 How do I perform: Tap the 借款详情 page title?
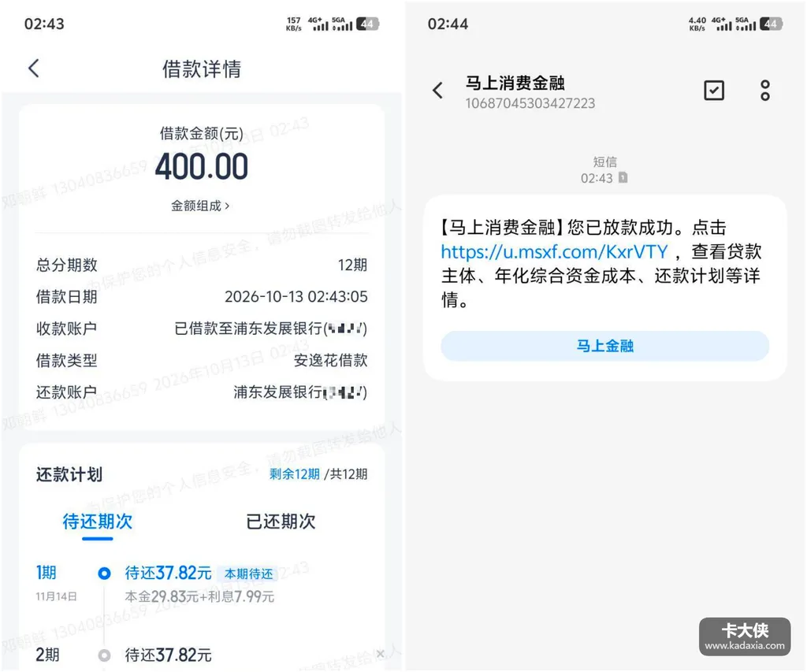[202, 69]
